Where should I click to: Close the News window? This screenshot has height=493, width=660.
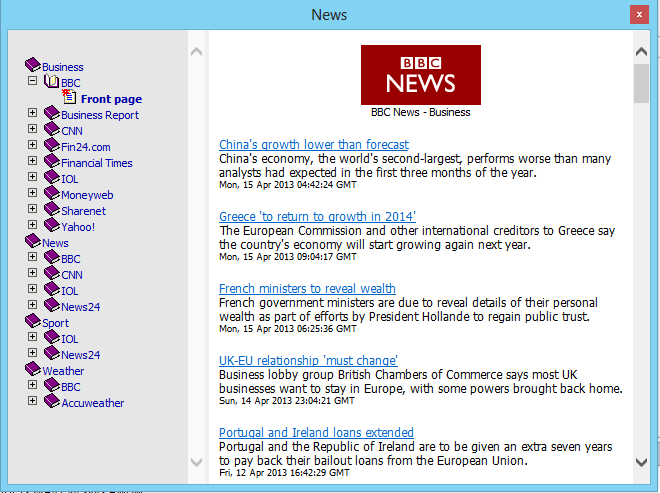point(637,14)
